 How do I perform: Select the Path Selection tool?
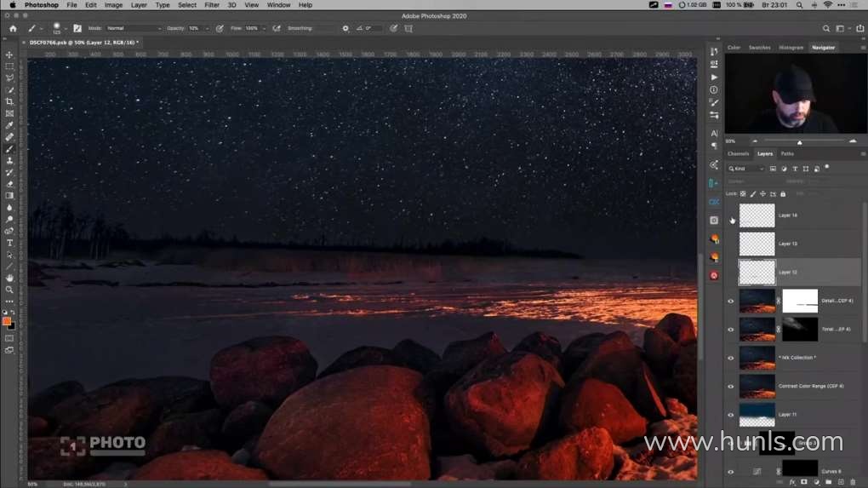(x=9, y=255)
